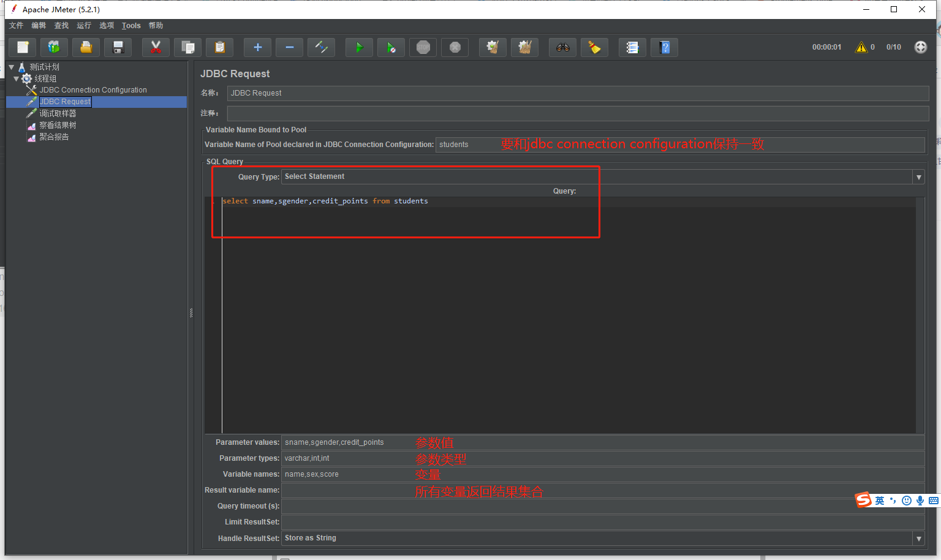Start test without pauses icon

391,47
